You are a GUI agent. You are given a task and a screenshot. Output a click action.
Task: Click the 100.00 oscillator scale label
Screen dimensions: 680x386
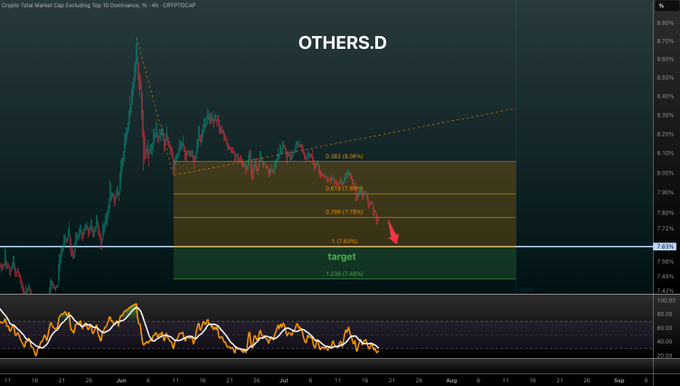coord(666,301)
